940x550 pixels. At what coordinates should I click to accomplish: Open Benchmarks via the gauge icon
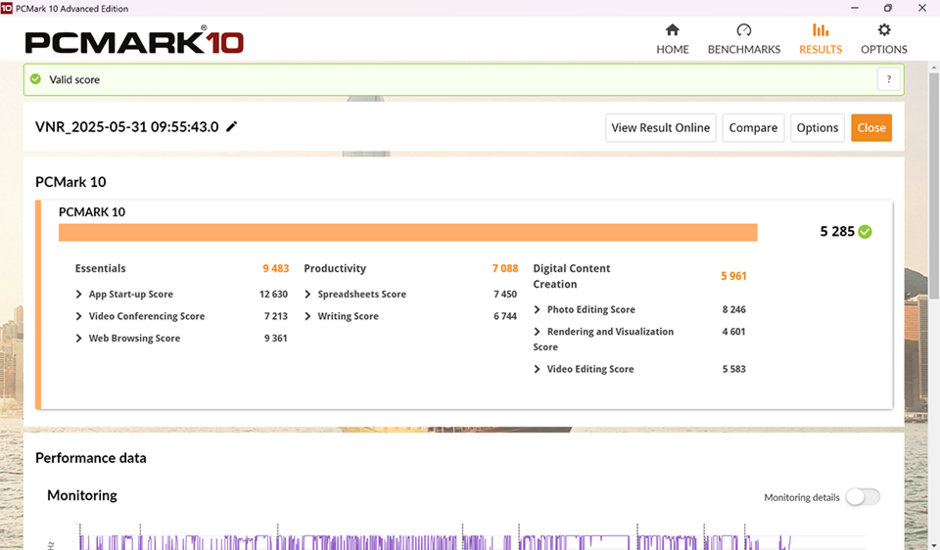click(744, 30)
